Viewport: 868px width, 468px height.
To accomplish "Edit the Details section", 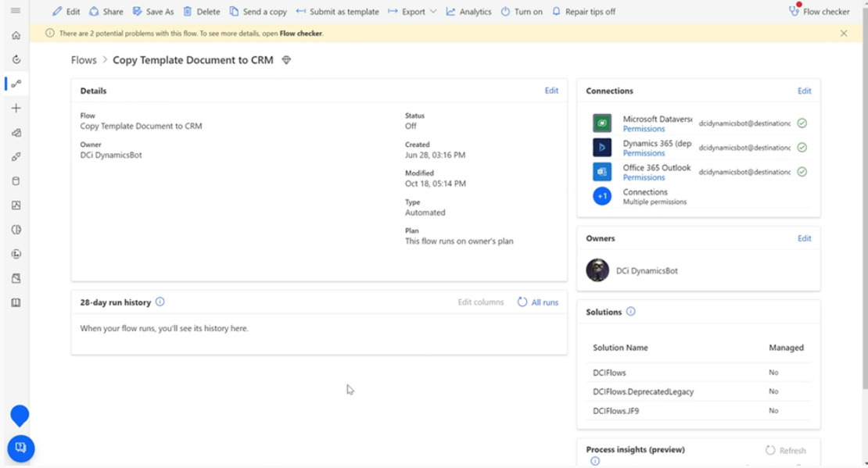I will click(551, 91).
